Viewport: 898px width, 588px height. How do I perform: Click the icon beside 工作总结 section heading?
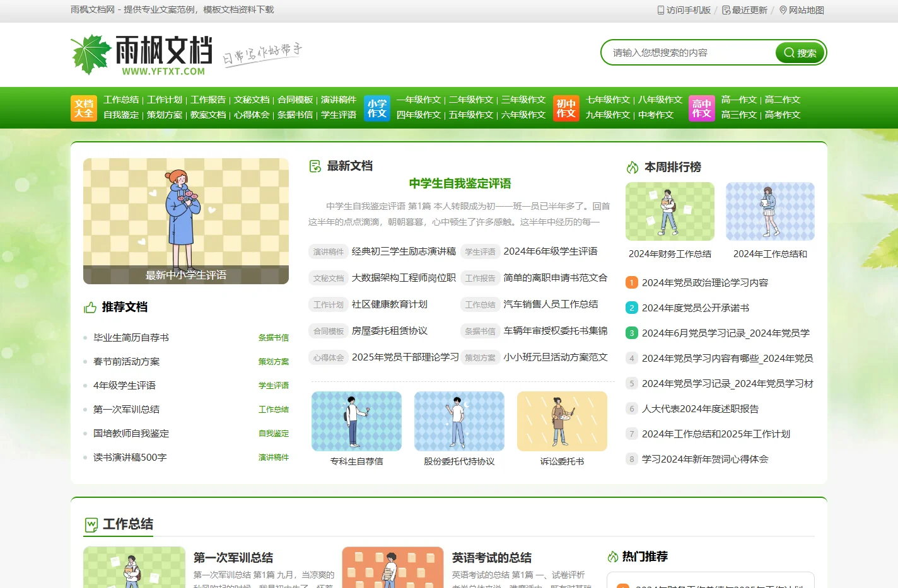91,524
